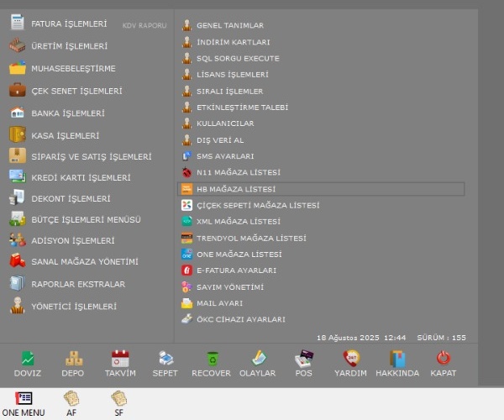Open Bütçe İşlemleri Menüsü chart icon

18,219
